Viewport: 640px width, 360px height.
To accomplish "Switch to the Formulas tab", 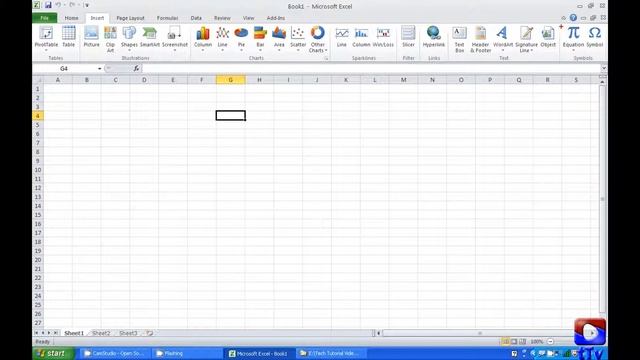I will click(167, 18).
